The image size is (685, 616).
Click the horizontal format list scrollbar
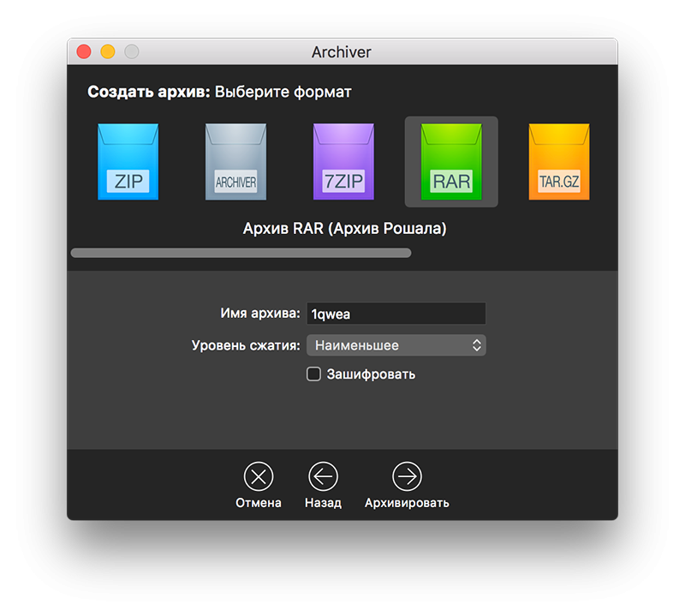[241, 253]
